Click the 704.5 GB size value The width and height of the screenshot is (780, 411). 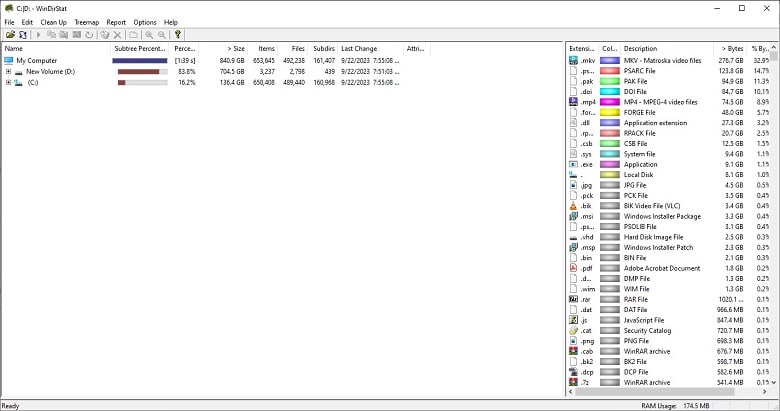232,72
